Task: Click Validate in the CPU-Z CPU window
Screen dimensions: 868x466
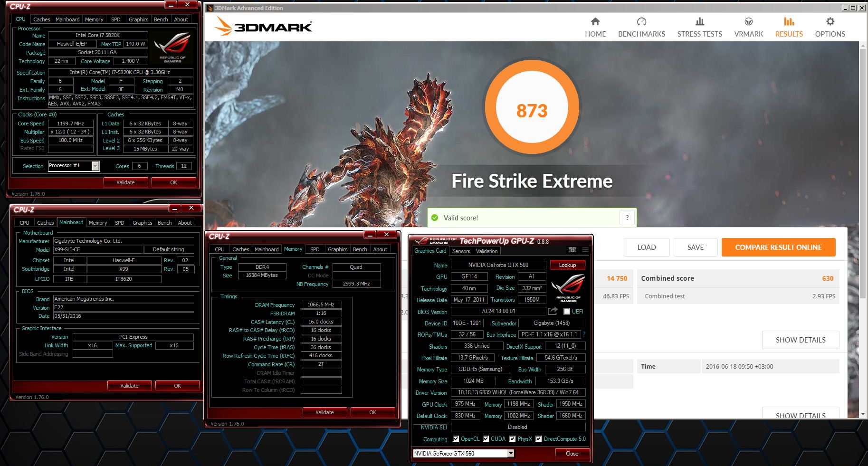Action: 125,182
